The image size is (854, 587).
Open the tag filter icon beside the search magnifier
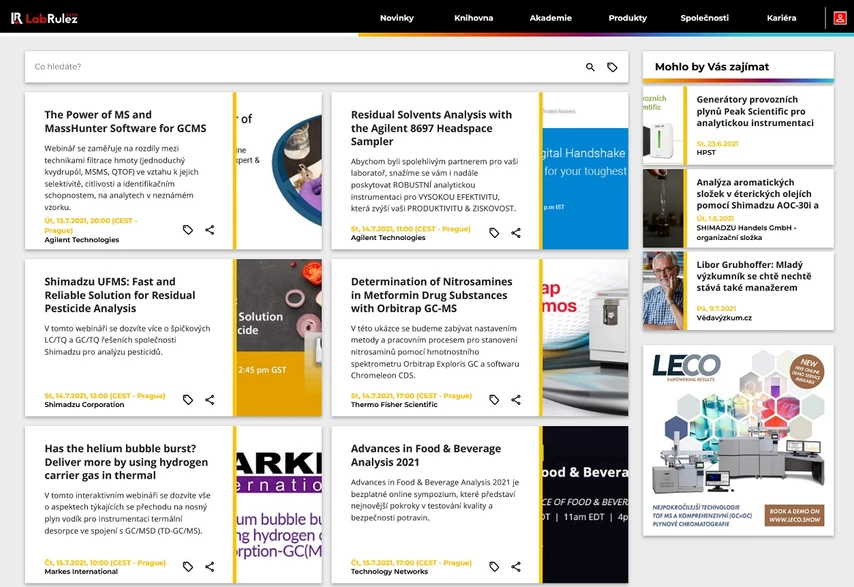pos(613,66)
